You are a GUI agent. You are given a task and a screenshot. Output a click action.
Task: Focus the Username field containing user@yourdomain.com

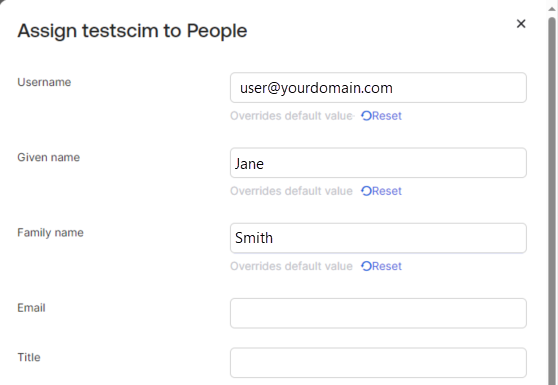coord(378,88)
